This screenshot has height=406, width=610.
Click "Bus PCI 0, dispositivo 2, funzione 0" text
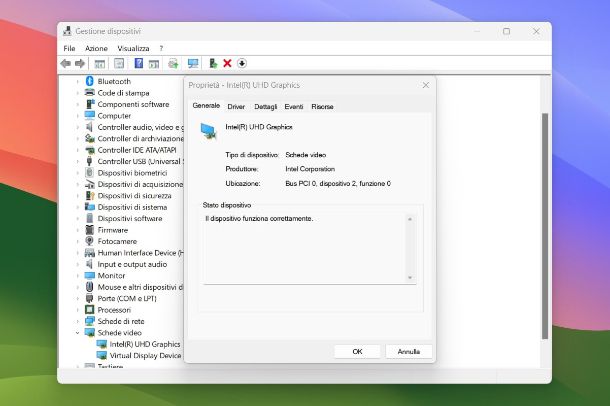(x=338, y=183)
